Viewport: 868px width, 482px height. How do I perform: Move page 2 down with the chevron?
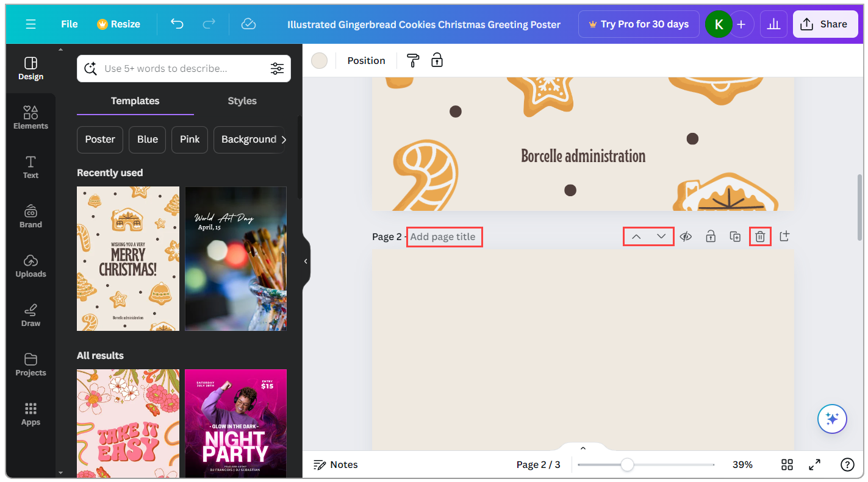pyautogui.click(x=661, y=236)
